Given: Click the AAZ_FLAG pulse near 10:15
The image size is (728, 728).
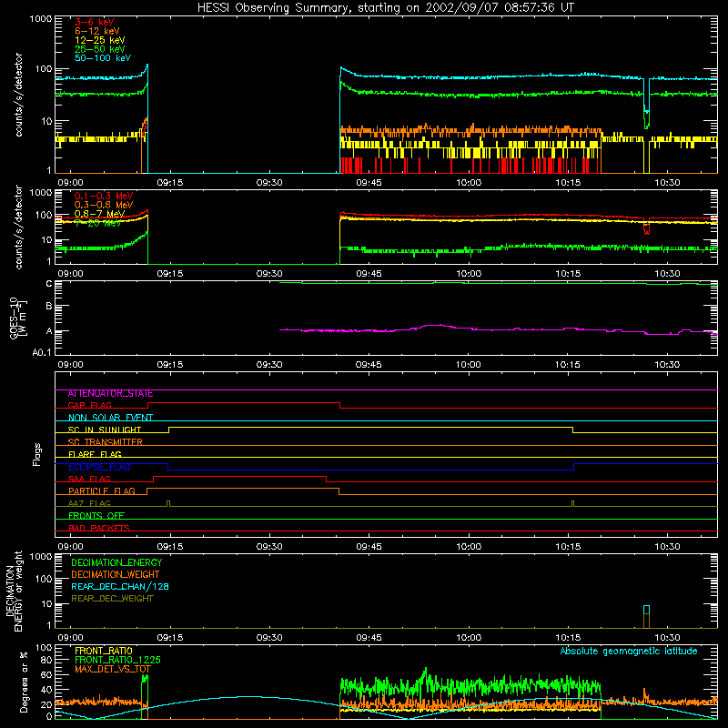Looking at the screenshot, I should [572, 504].
